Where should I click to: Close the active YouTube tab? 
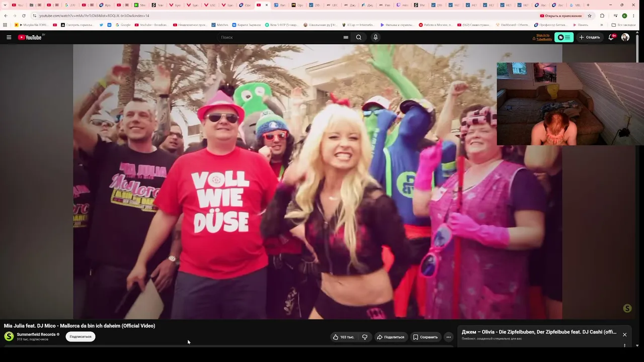pos(267,5)
